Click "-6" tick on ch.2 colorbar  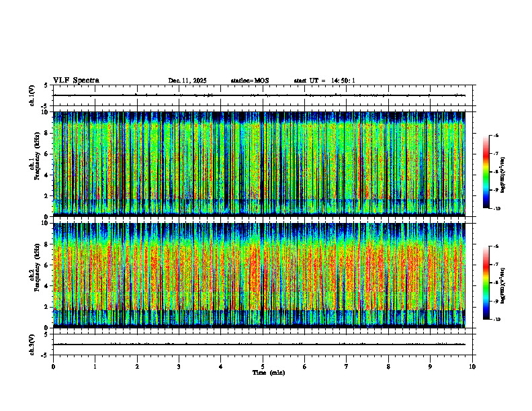(496, 246)
